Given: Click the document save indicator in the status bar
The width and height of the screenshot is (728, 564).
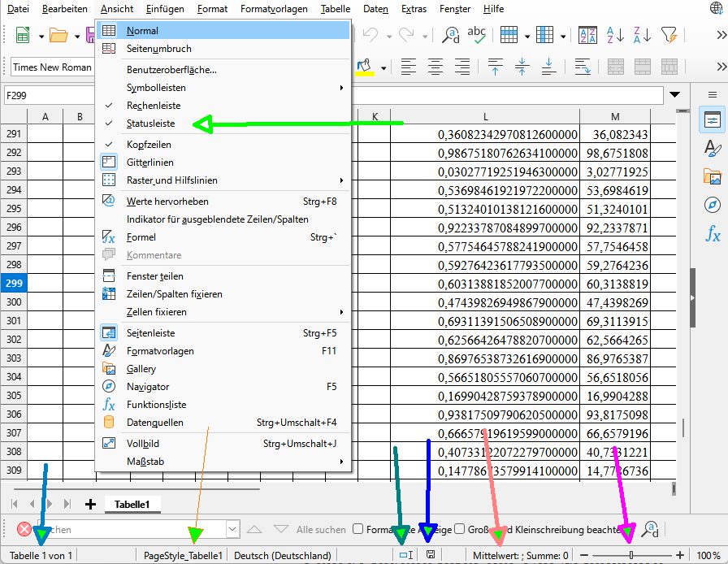Looking at the screenshot, I should pyautogui.click(x=431, y=554).
